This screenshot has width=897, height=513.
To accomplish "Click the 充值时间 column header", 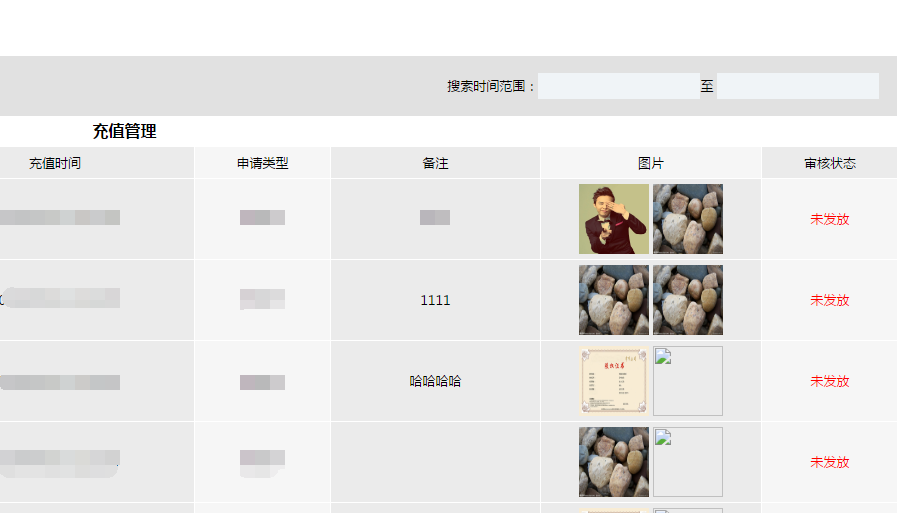I will (x=55, y=164).
